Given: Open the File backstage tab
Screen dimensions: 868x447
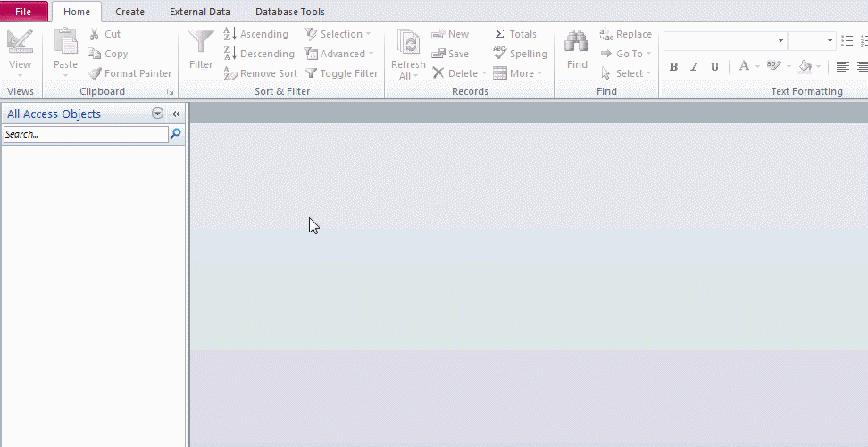Looking at the screenshot, I should (x=23, y=12).
